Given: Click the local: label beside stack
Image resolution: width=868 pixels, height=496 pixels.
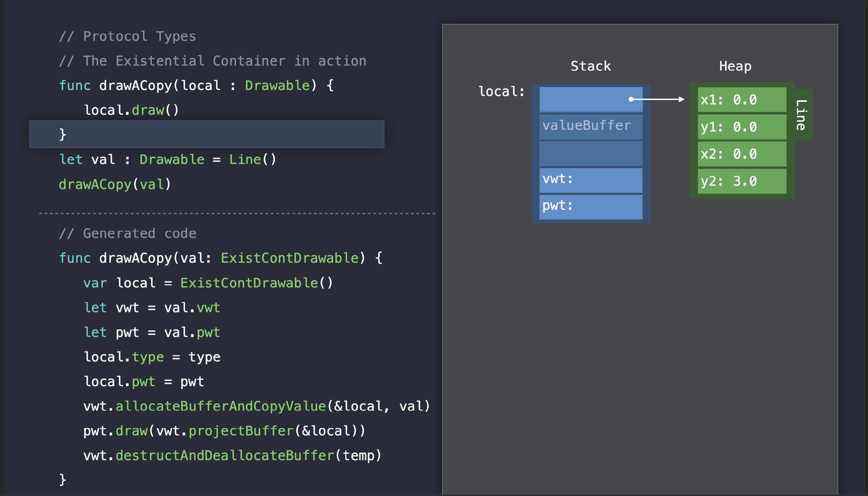Looking at the screenshot, I should tap(501, 91).
